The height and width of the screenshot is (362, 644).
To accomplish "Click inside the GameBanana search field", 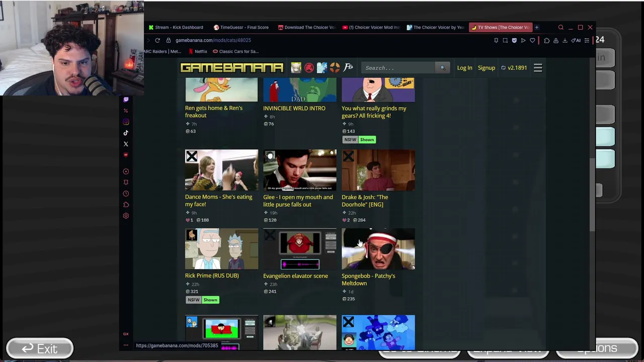I will coord(398,68).
